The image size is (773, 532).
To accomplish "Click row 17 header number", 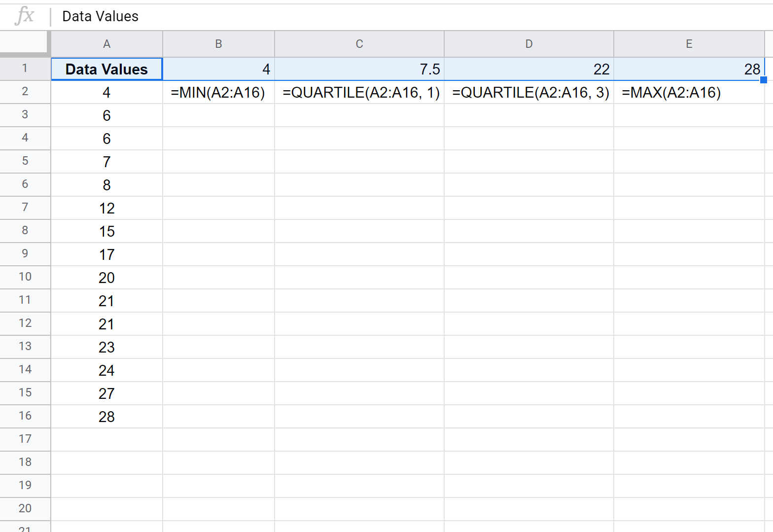I will (x=25, y=439).
